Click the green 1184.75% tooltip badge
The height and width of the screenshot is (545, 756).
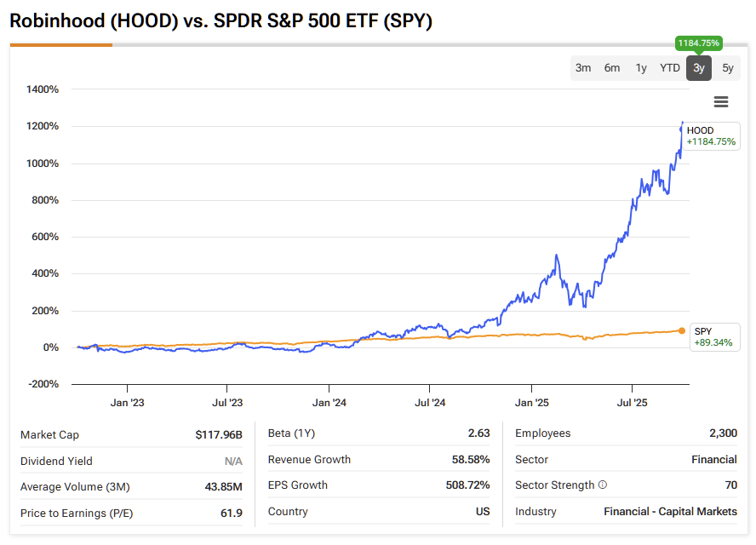point(698,43)
